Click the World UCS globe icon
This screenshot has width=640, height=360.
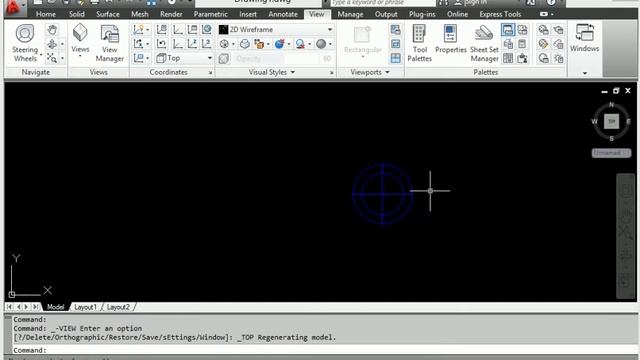coord(207,29)
